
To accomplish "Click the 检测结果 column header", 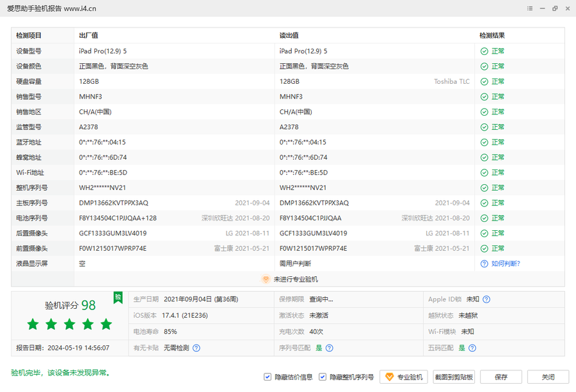I will (492, 36).
